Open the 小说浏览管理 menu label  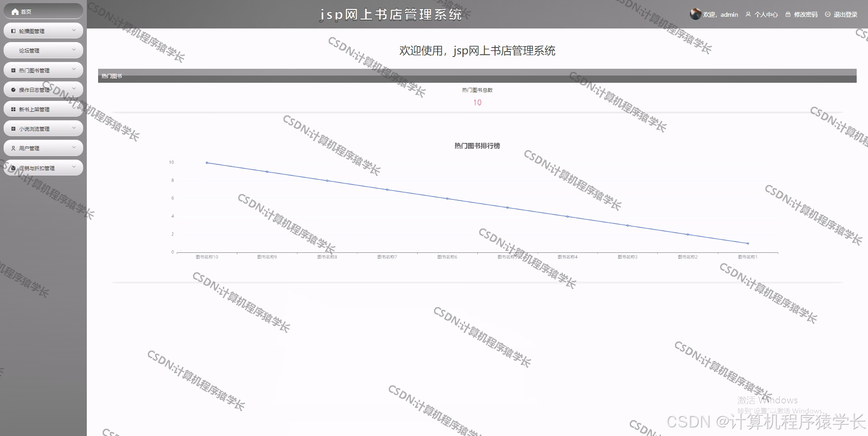(34, 129)
